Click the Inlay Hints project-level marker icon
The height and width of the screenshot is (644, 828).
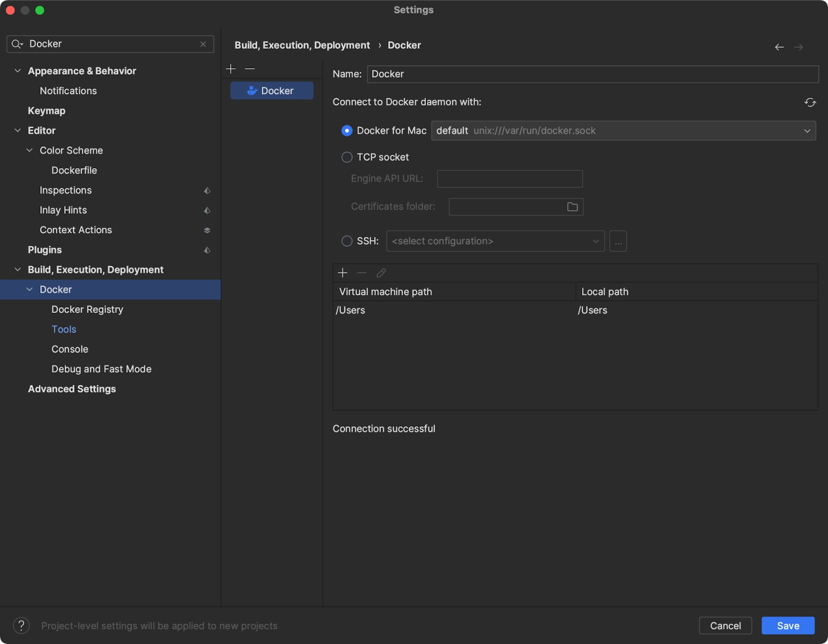[207, 211]
